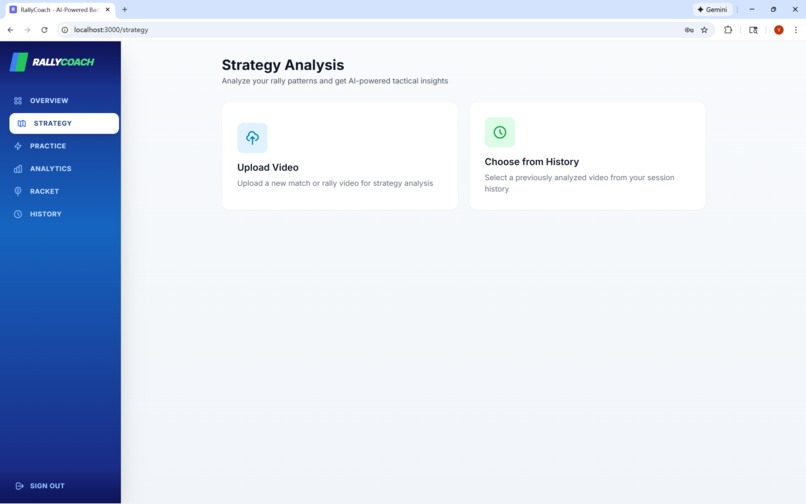
Task: View site information icon in address bar
Action: (x=65, y=30)
